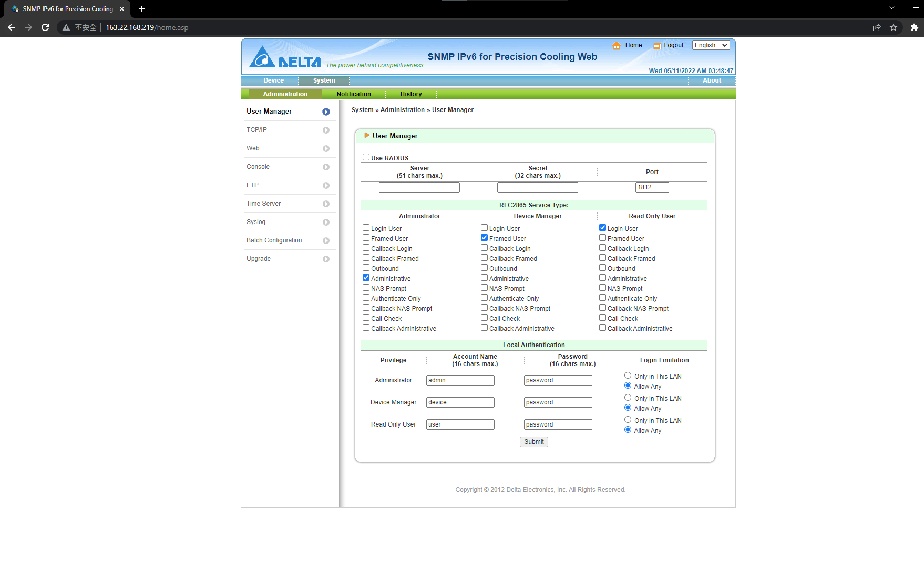The image size is (924, 567).
Task: Click the Home house icon
Action: tap(617, 46)
